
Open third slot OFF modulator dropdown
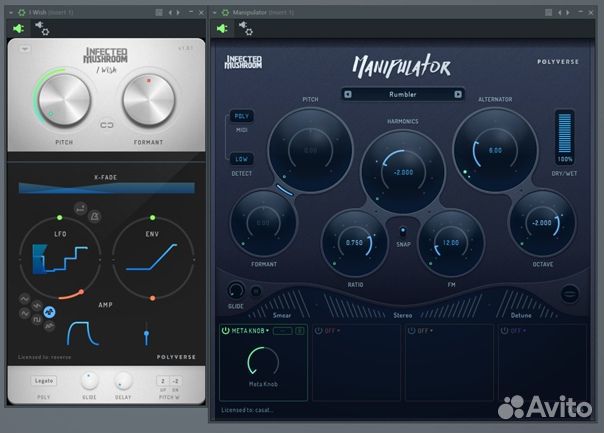(x=426, y=331)
